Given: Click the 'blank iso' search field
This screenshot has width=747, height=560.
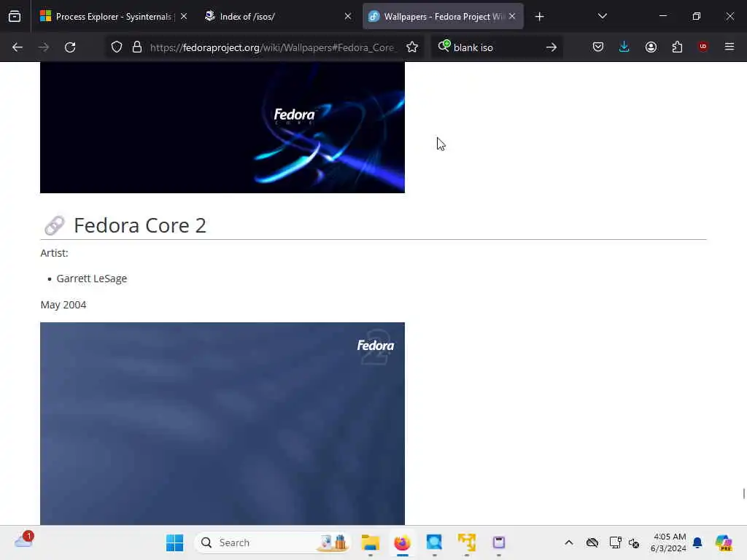Looking at the screenshot, I should tap(495, 47).
